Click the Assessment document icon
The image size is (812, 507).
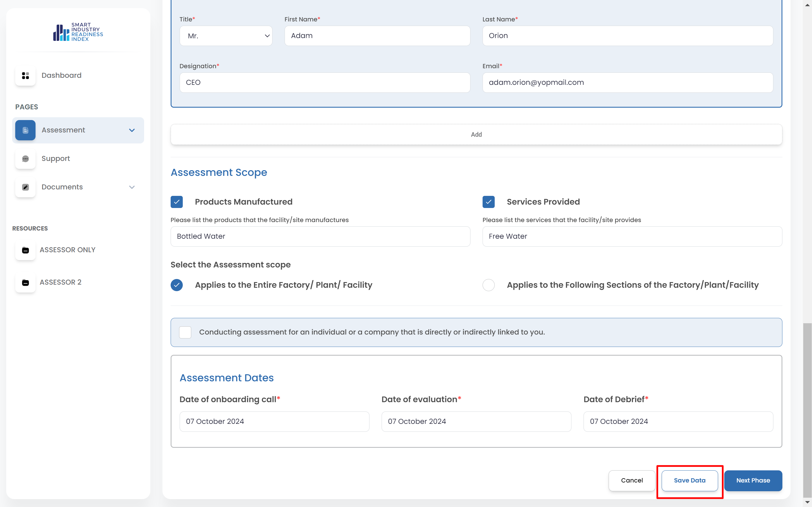[x=25, y=130]
